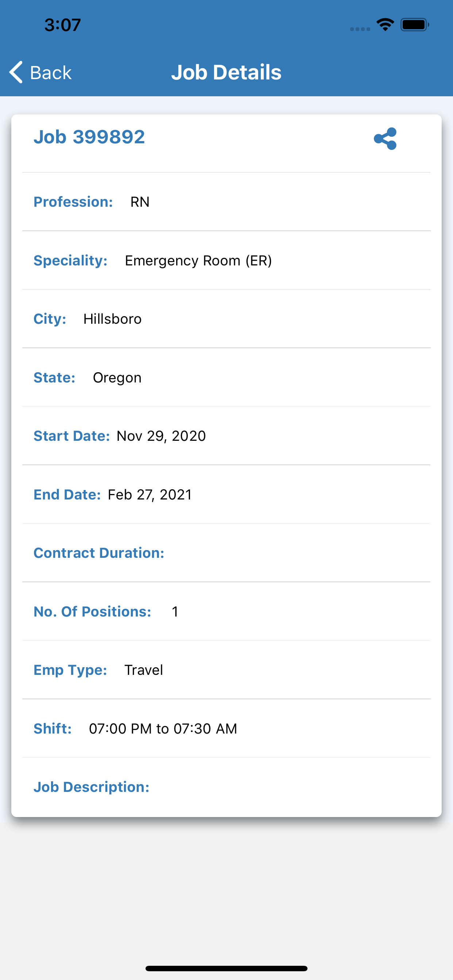Select the Emp Type Travel value

tap(143, 670)
